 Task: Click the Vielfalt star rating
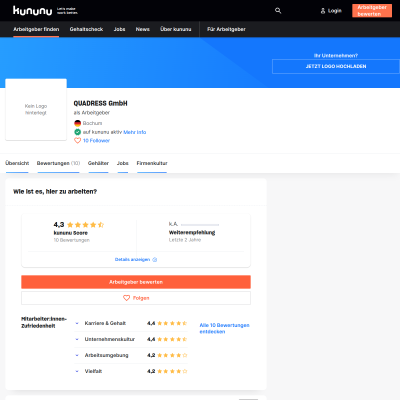click(172, 371)
